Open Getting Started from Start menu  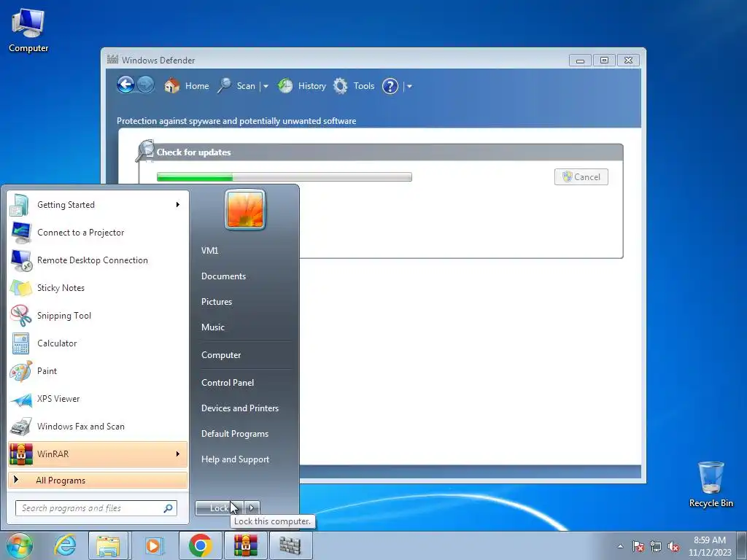pyautogui.click(x=97, y=205)
